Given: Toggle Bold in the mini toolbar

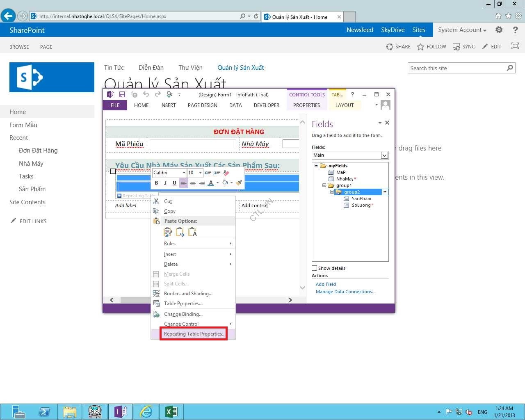Looking at the screenshot, I should coord(156,183).
